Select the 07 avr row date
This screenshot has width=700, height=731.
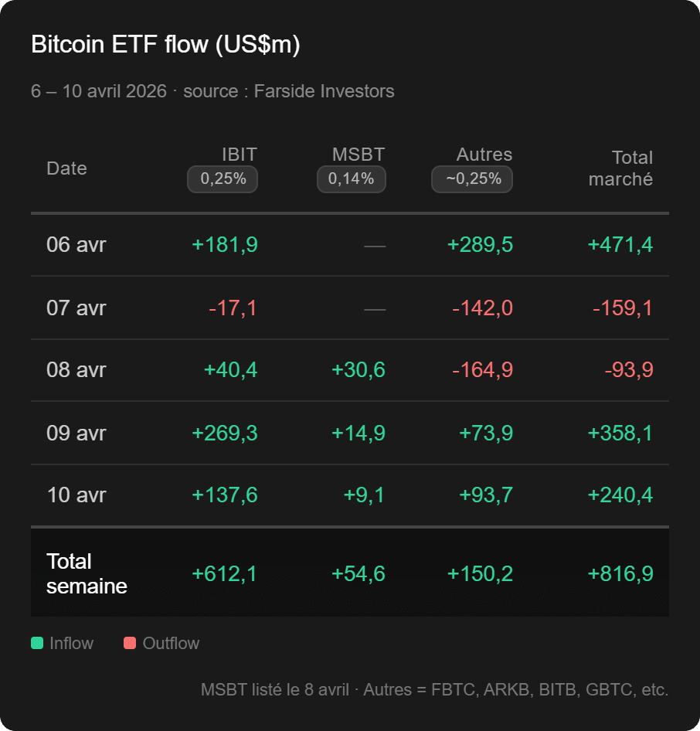[76, 308]
